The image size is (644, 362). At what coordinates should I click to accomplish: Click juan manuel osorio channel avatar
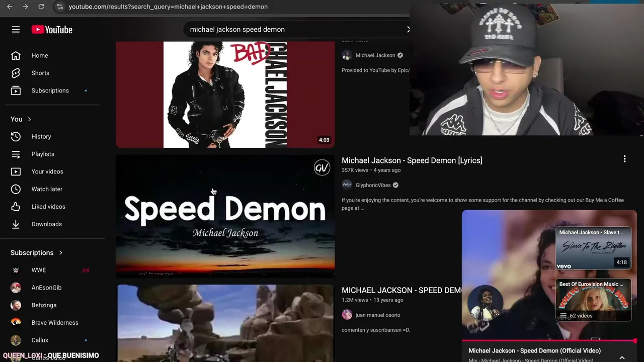click(x=347, y=315)
